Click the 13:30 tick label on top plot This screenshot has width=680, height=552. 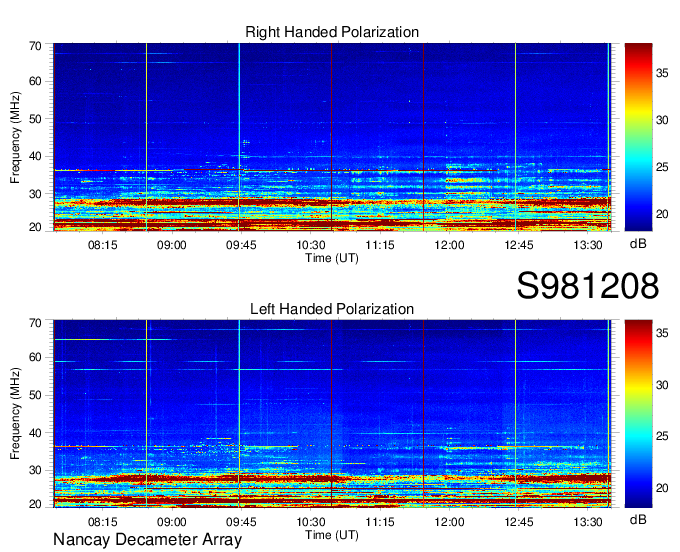[588, 245]
